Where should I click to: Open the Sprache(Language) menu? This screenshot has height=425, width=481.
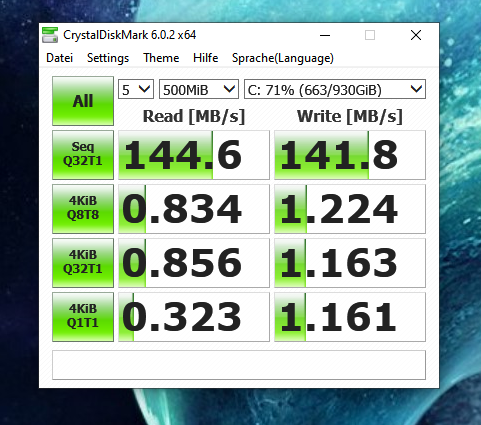(x=283, y=58)
